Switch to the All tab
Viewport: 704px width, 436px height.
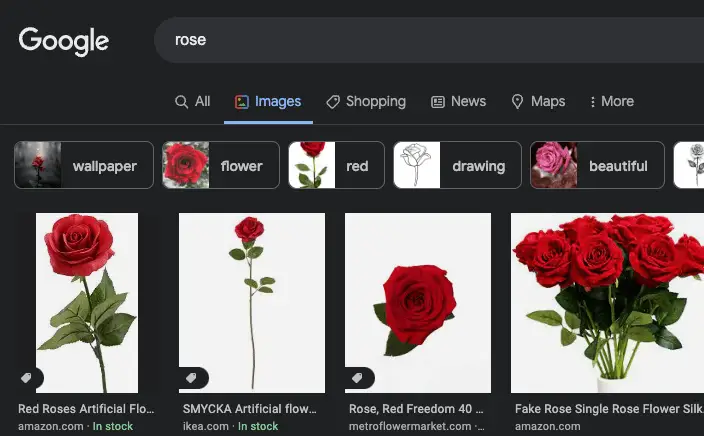193,101
